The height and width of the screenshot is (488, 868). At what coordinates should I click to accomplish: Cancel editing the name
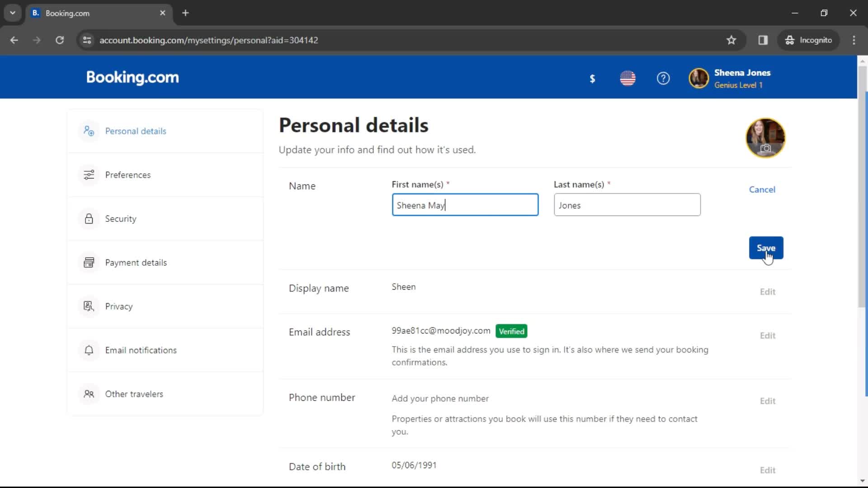(x=762, y=190)
